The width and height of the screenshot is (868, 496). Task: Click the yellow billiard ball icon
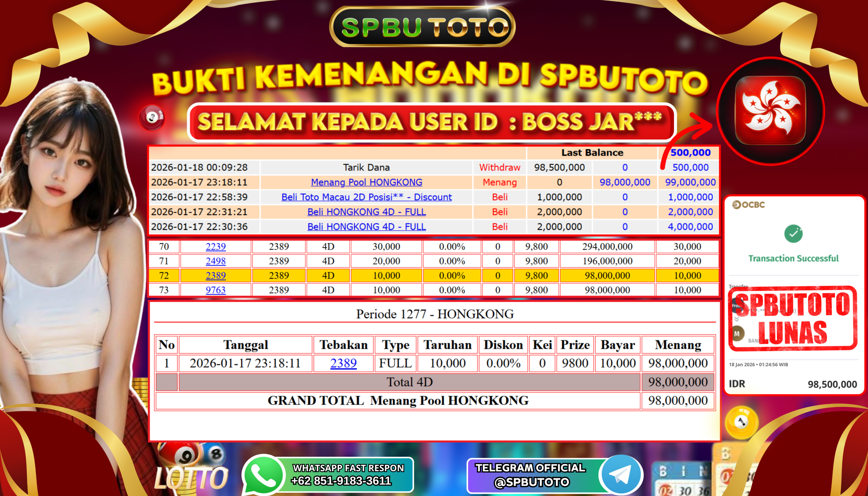click(742, 422)
